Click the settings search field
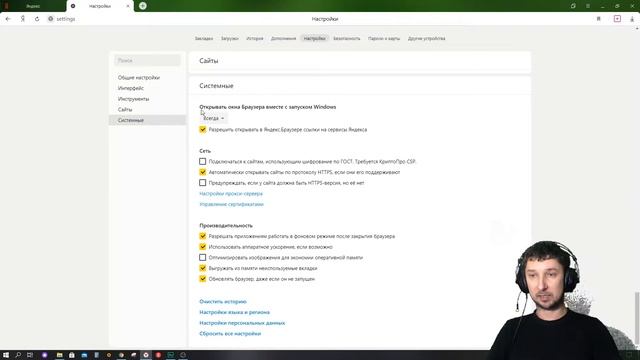 pyautogui.click(x=147, y=60)
